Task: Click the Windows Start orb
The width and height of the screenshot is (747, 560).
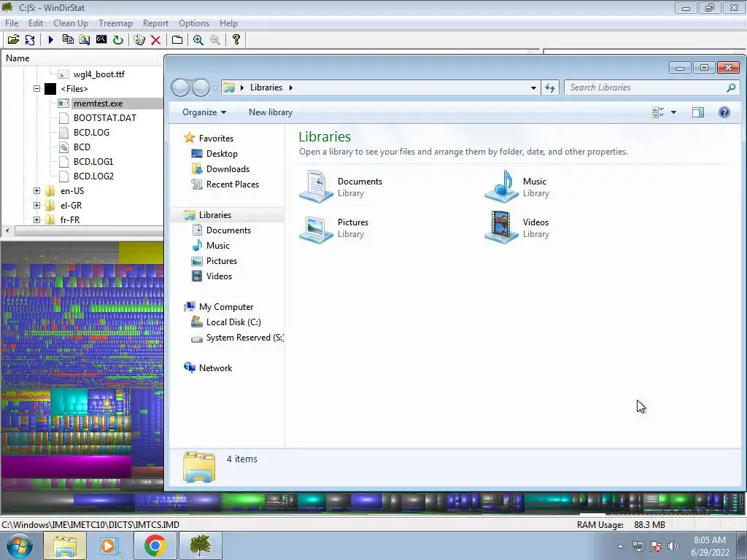Action: point(19,545)
